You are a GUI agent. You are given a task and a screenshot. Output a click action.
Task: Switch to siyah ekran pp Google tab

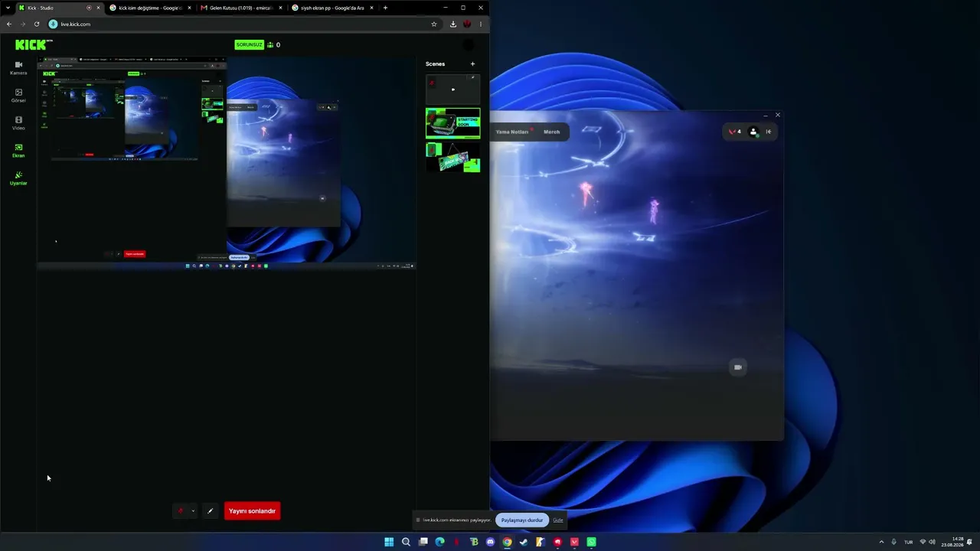(x=332, y=8)
